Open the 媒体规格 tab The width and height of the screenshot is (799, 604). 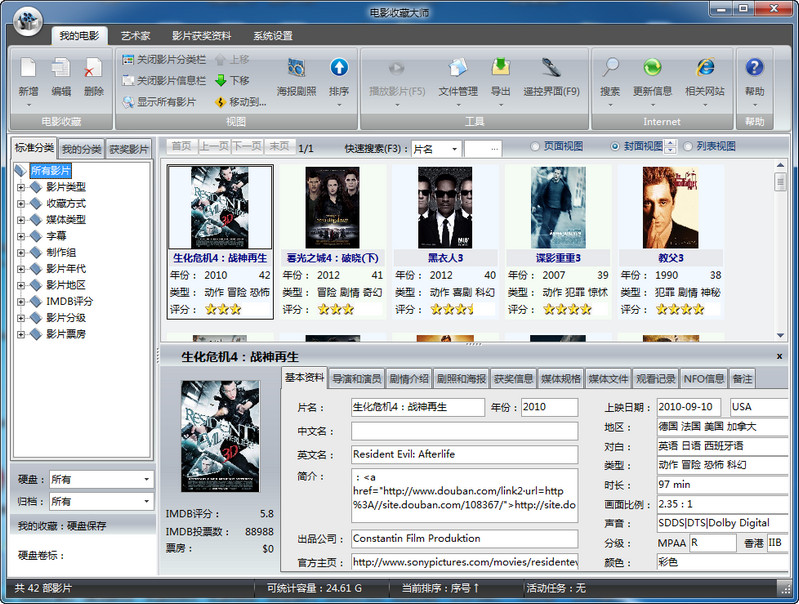tap(561, 379)
